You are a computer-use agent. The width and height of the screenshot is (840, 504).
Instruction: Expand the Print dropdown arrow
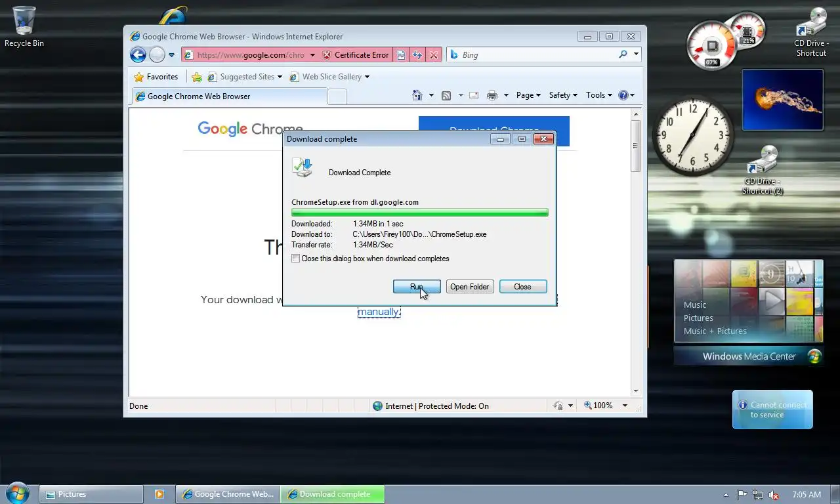point(506,95)
